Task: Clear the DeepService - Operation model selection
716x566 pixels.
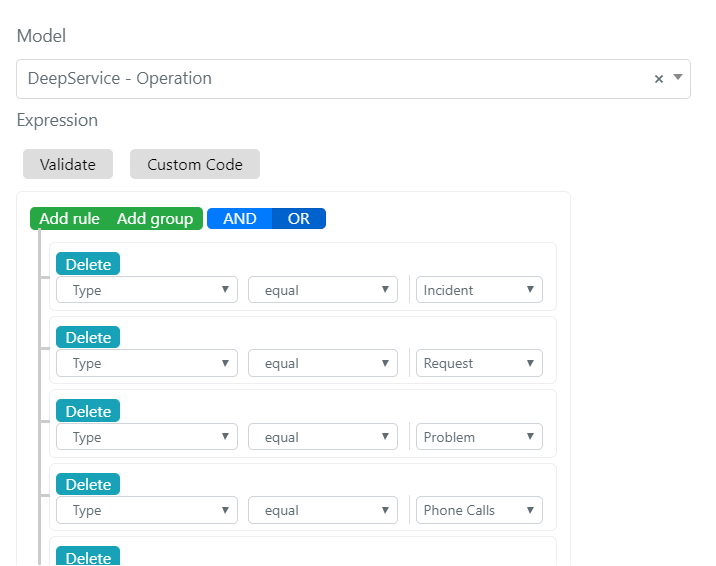Action: tap(658, 79)
